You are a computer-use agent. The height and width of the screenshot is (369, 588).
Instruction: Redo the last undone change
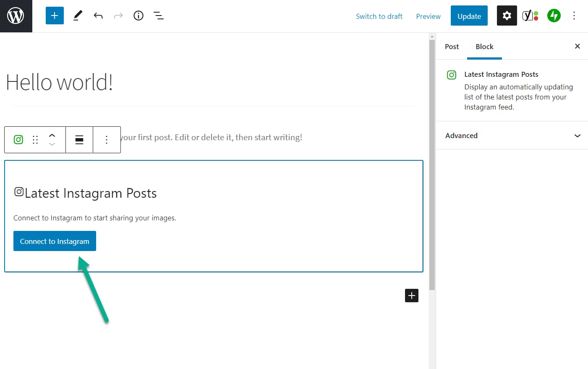coord(118,16)
